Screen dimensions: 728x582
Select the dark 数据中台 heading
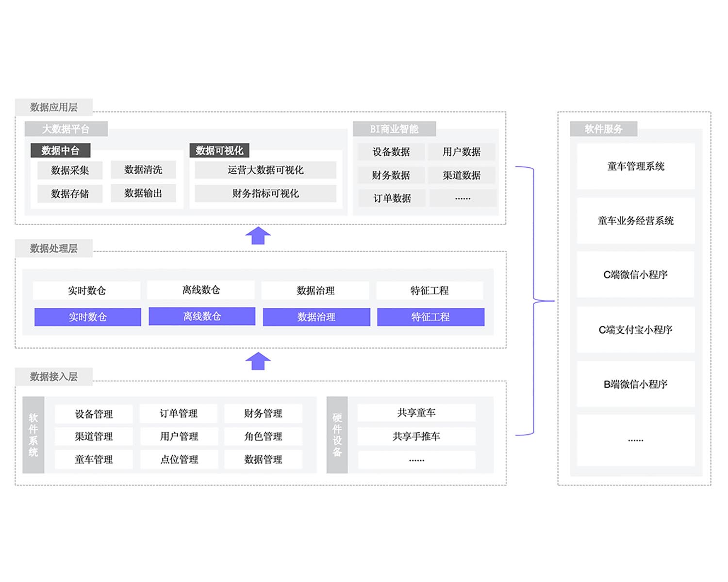pyautogui.click(x=60, y=150)
